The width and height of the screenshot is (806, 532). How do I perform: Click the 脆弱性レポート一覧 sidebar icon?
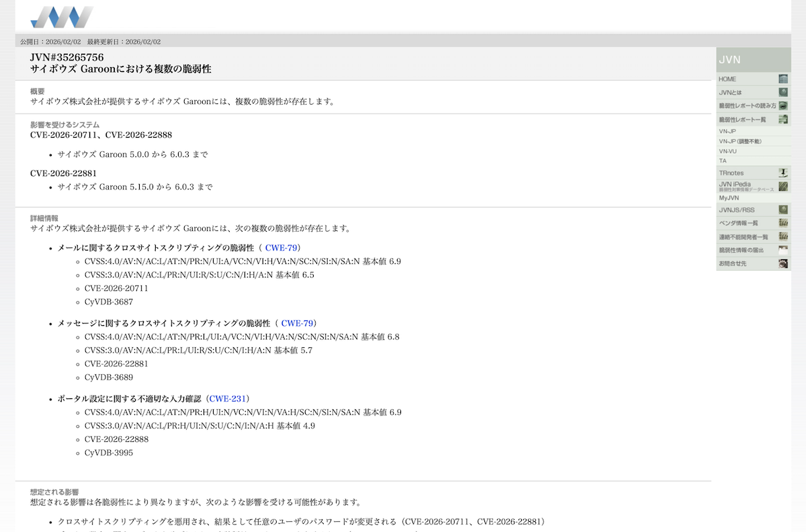click(783, 119)
